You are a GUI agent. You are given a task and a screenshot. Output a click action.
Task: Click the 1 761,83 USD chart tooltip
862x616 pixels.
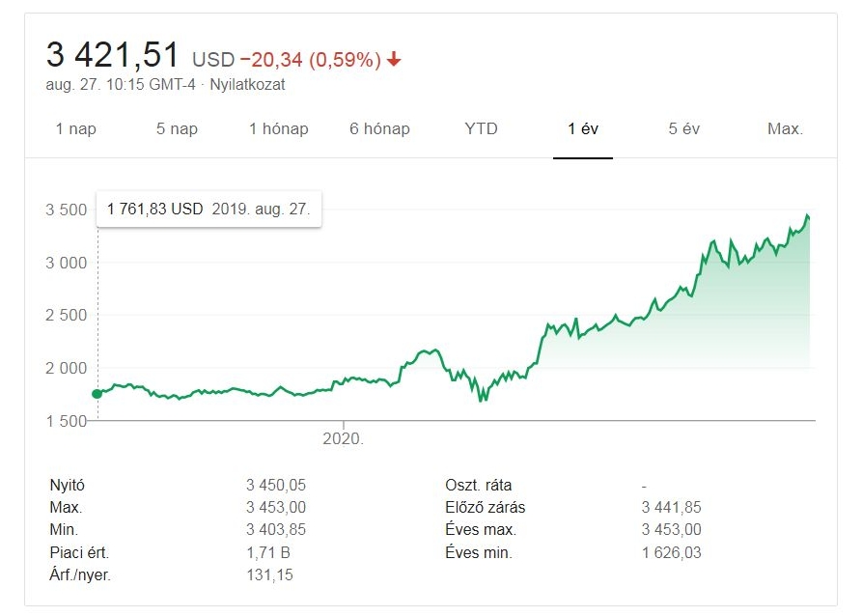(209, 209)
